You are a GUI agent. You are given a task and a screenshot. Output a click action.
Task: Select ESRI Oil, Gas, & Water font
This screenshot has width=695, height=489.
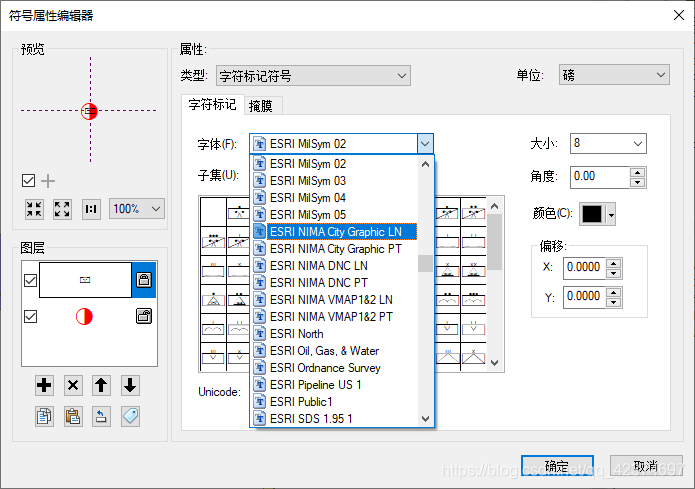(334, 351)
